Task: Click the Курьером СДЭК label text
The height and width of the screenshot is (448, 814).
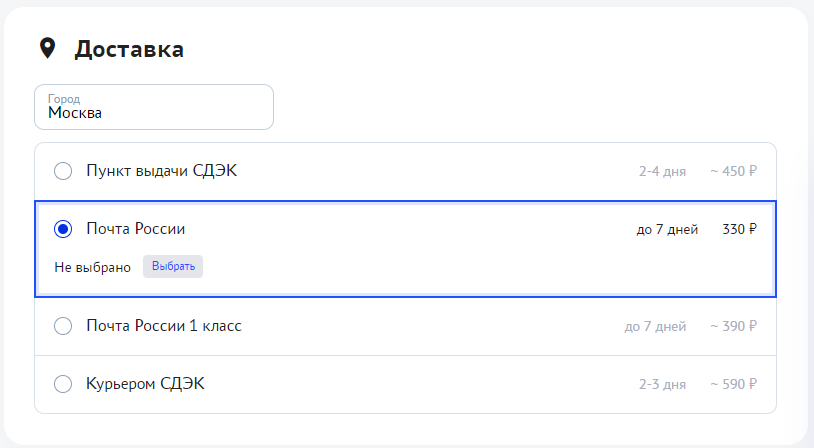Action: 146,384
